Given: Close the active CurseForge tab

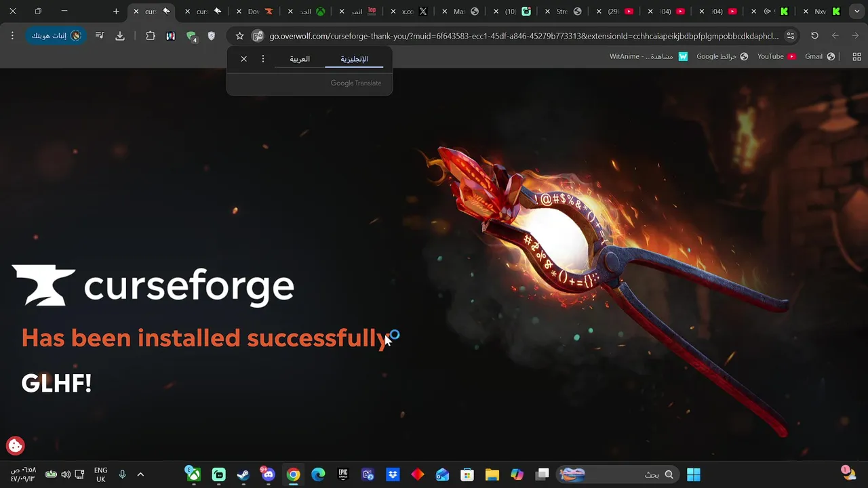Looking at the screenshot, I should click(x=136, y=12).
